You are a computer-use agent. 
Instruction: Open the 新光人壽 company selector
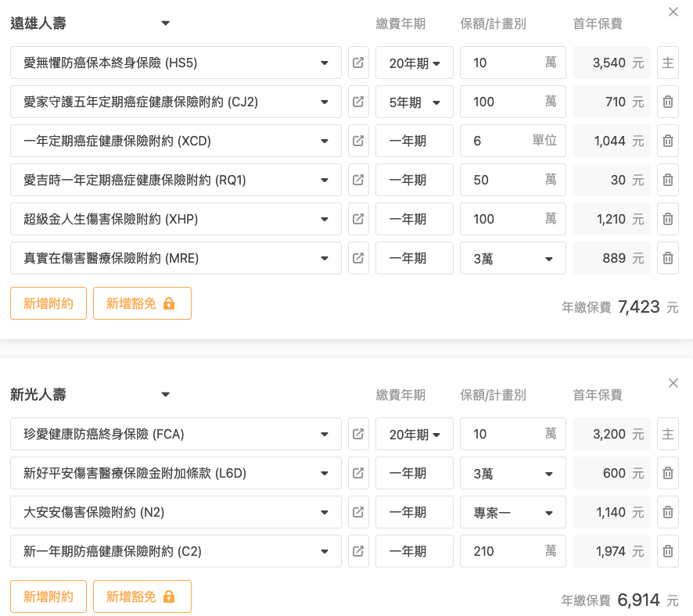165,395
